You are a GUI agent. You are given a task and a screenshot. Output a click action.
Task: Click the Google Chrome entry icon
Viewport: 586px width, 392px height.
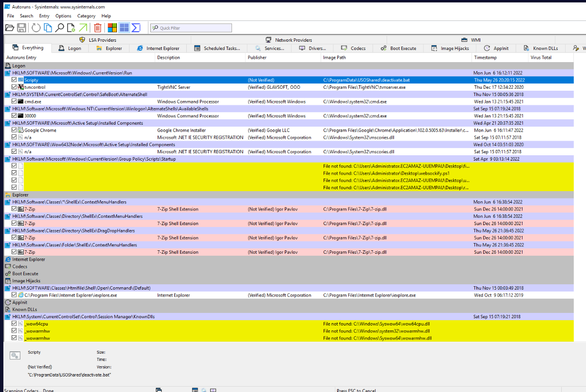pyautogui.click(x=21, y=130)
